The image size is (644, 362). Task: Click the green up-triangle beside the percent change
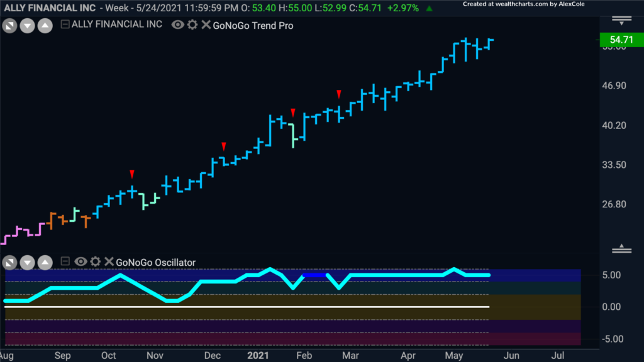pyautogui.click(x=429, y=8)
